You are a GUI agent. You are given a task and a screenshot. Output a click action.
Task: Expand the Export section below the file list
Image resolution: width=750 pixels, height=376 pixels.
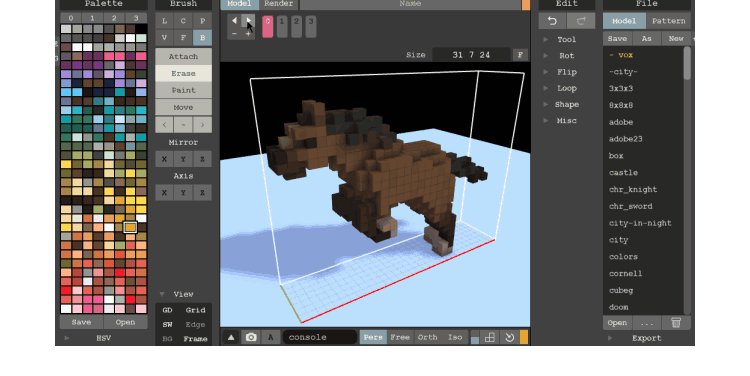pos(646,338)
